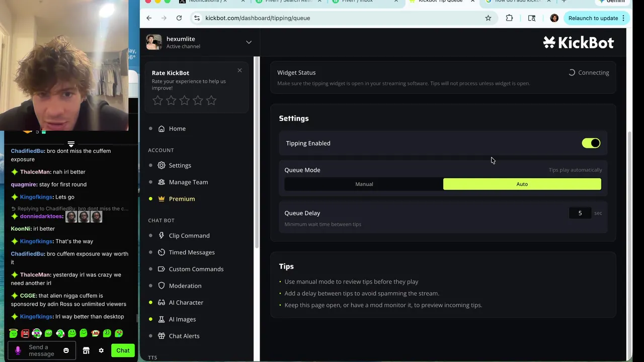Bookmark this page with the star icon
Image resolution: width=644 pixels, height=362 pixels.
click(488, 18)
